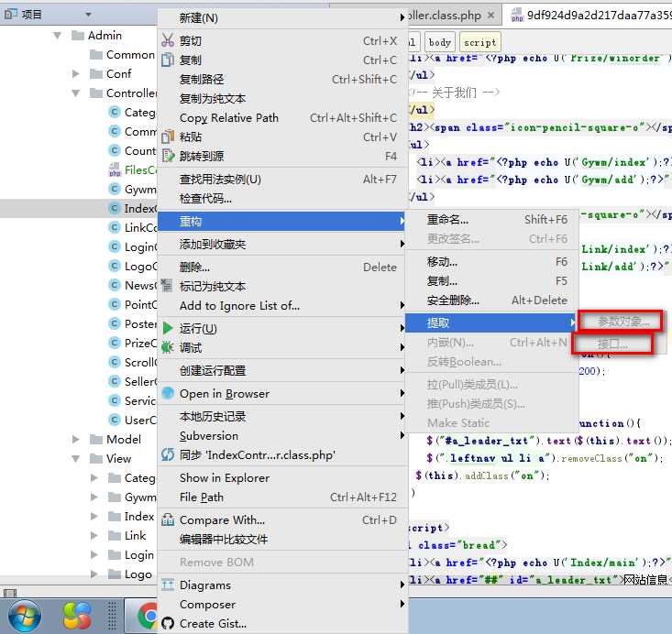Screen dimensions: 672x634
Task: Click the Mark as Plain Text icon
Action: [x=167, y=285]
